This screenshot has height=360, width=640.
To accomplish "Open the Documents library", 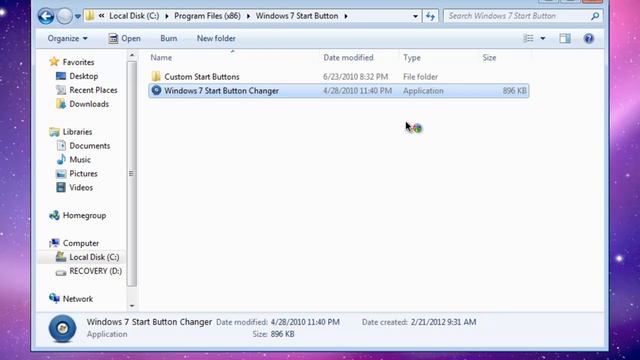I will (89, 146).
